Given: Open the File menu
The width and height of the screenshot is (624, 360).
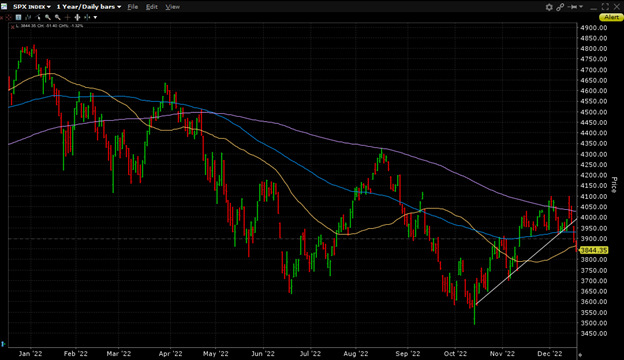Looking at the screenshot, I should pos(133,7).
